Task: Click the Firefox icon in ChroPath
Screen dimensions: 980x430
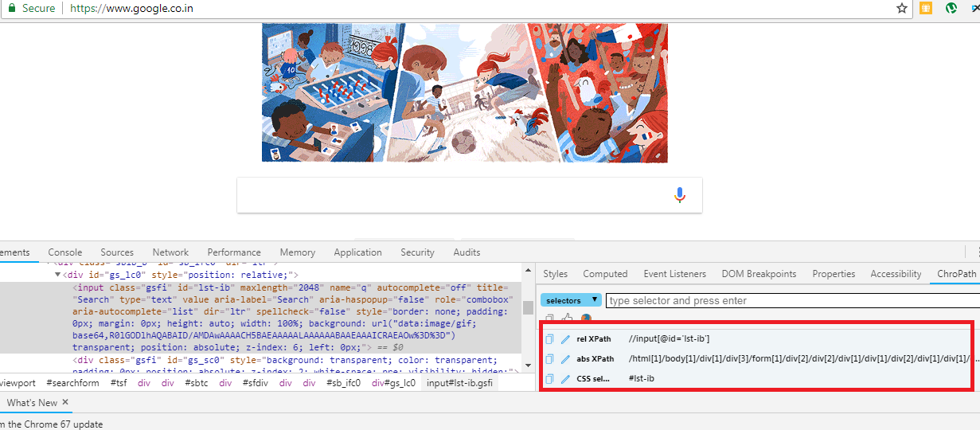Action: tap(586, 319)
